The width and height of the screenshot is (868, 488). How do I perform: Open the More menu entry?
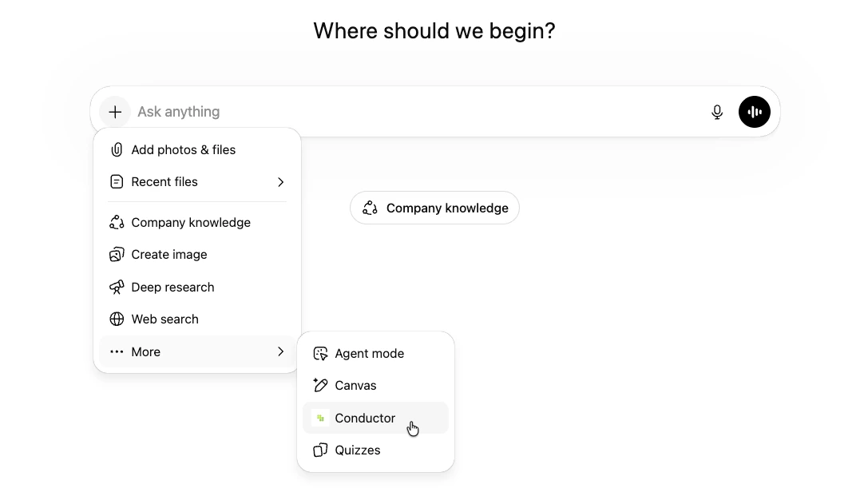pos(145,351)
